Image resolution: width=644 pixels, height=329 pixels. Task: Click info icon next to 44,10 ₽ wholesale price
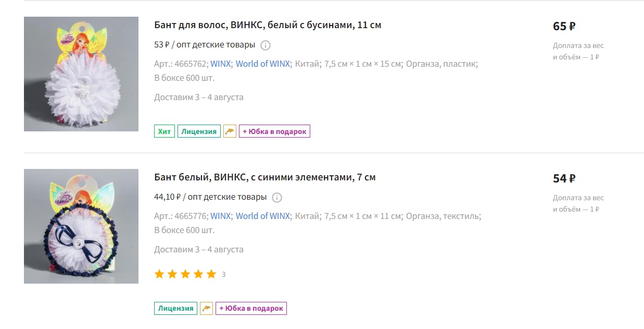[277, 197]
